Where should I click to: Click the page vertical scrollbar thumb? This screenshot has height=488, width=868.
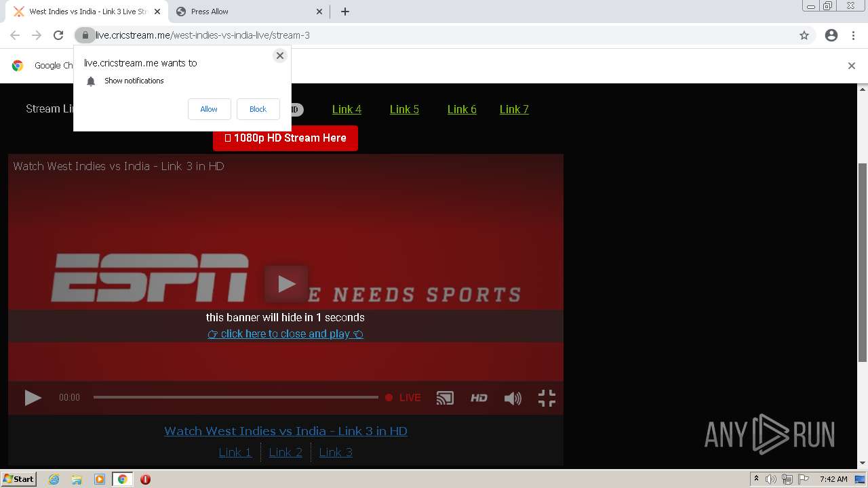pyautogui.click(x=863, y=262)
